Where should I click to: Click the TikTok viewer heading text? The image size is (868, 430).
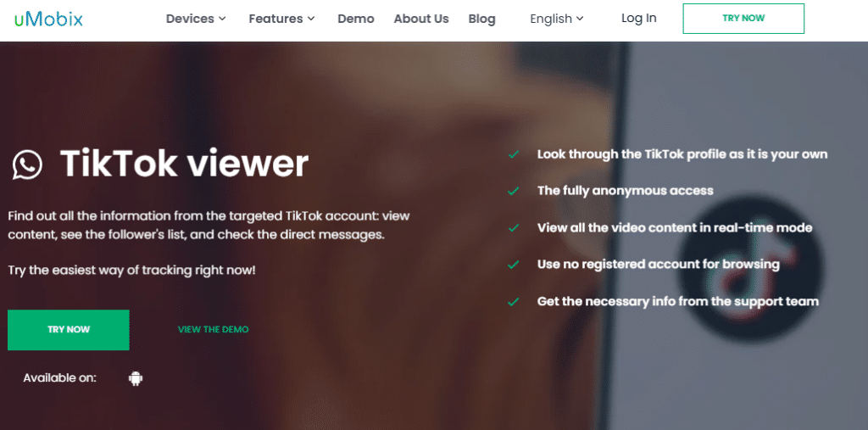pos(184,164)
